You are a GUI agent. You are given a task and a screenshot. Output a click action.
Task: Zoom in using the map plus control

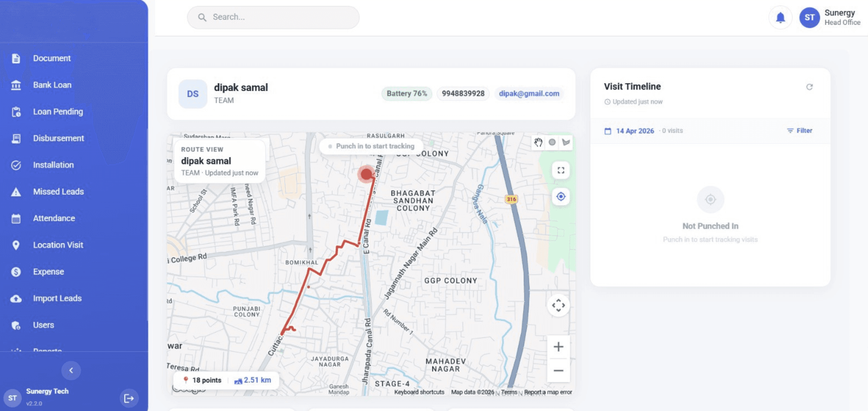point(558,346)
